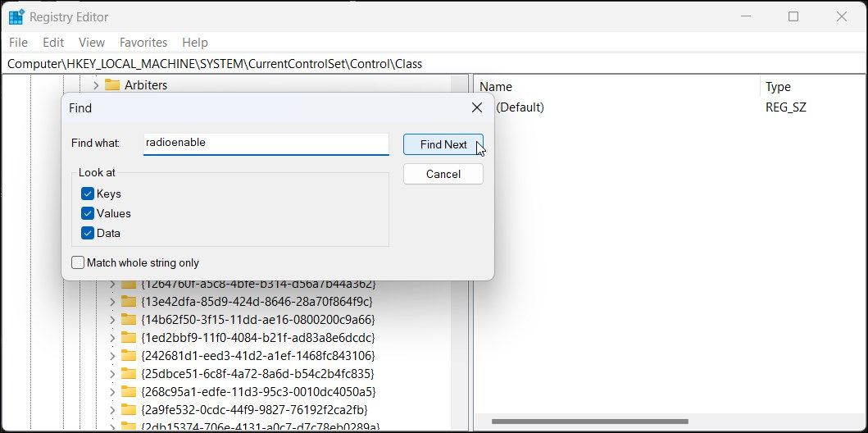The height and width of the screenshot is (433, 868).
Task: Expand key {1ed2bbf9-11f0-4084-b21f-ad83a8e6dcdc}
Action: click(x=112, y=337)
